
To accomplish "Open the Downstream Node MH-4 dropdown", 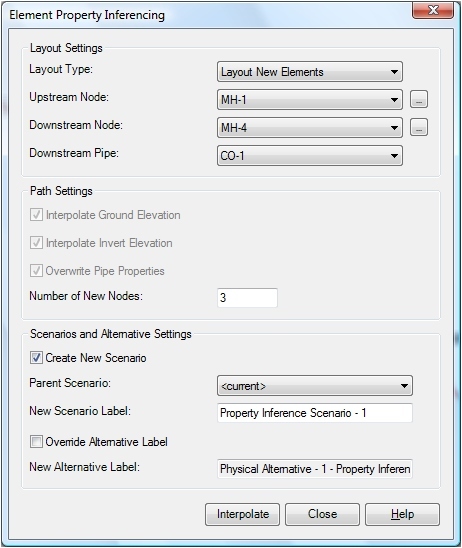I will 310,128.
